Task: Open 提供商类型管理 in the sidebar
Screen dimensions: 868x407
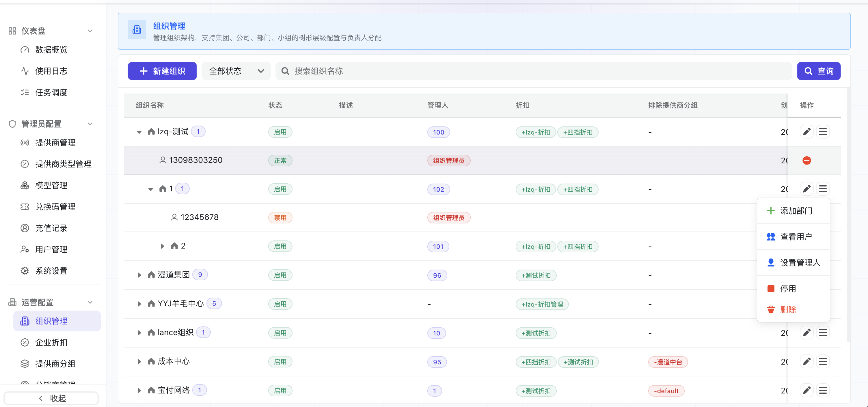Action: click(x=63, y=164)
